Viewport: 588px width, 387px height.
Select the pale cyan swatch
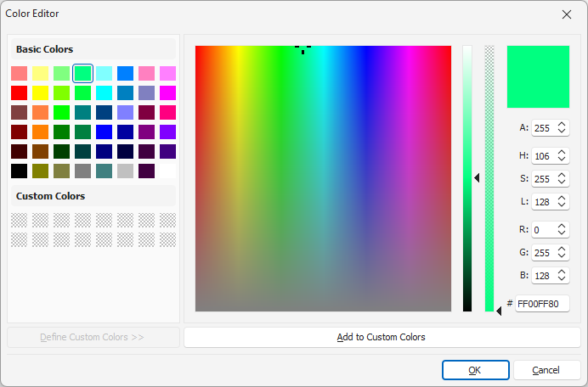pos(104,74)
